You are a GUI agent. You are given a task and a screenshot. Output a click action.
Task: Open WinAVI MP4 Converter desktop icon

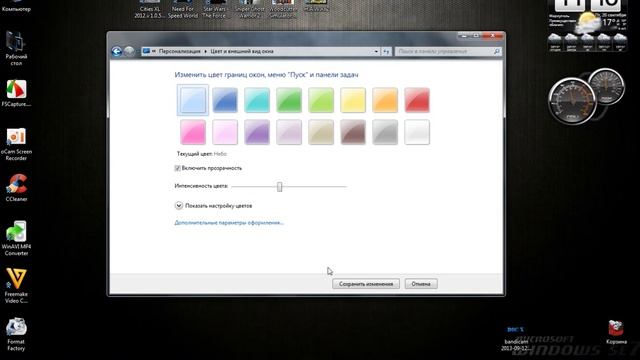point(16,238)
